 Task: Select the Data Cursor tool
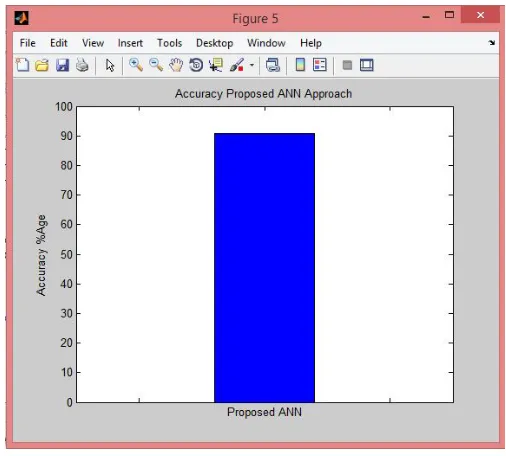coord(216,65)
